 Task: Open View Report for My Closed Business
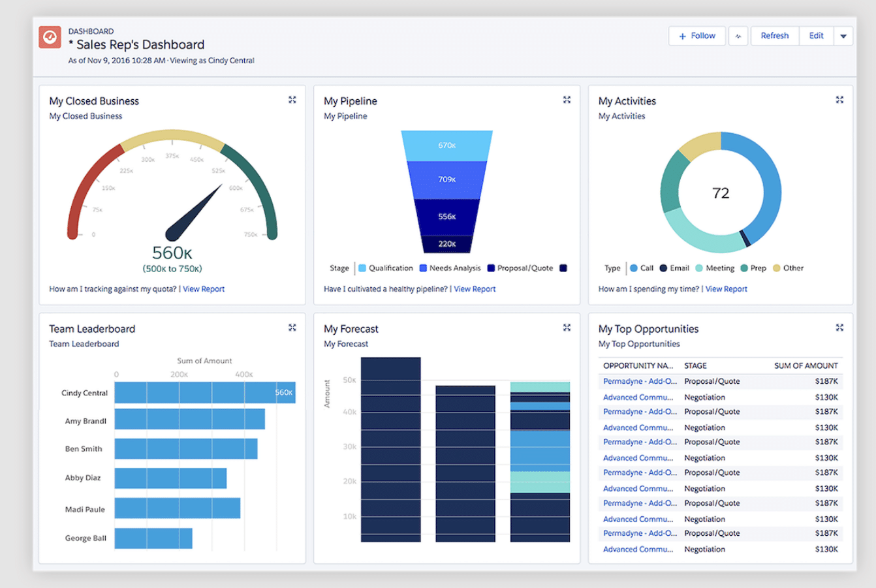(204, 288)
